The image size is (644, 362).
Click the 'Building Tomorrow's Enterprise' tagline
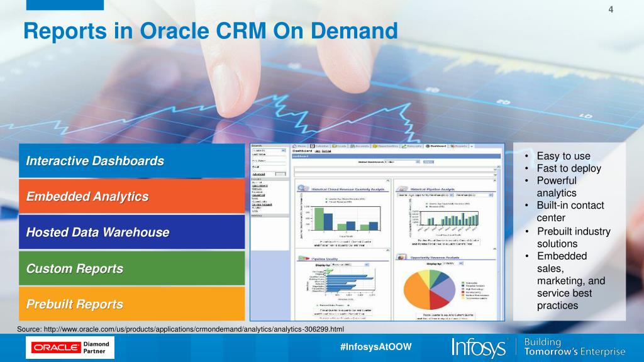pyautogui.click(x=575, y=347)
